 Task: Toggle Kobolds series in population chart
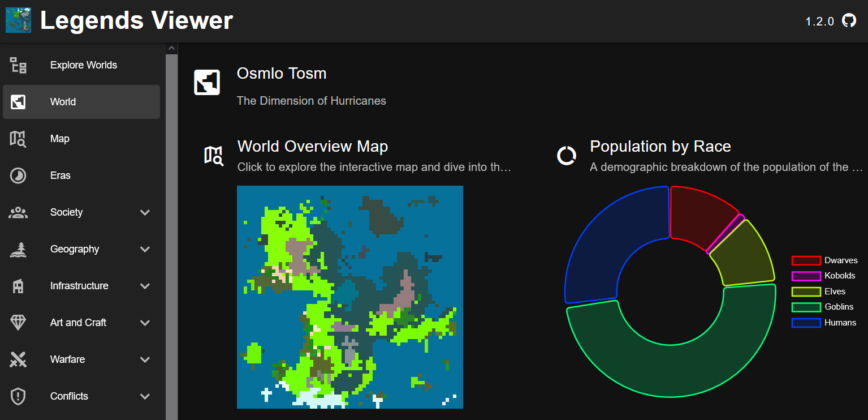pos(823,276)
